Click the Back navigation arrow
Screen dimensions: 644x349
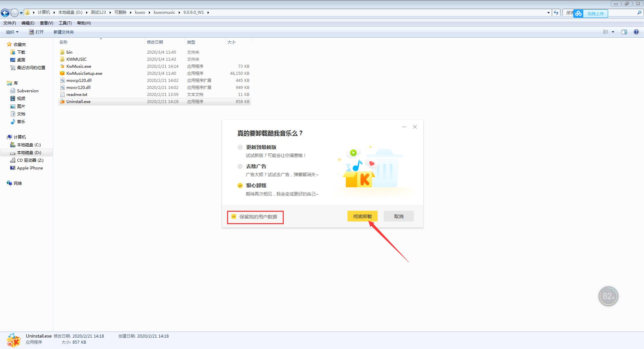5,13
